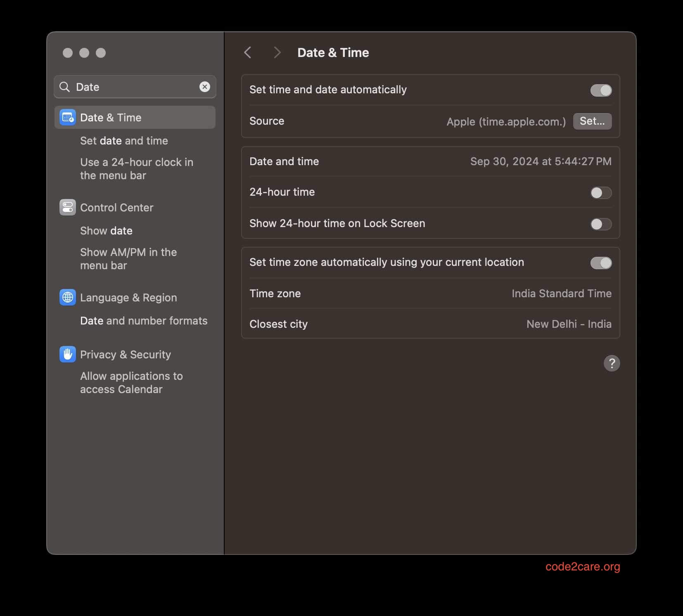Click Allow applications to access Calendar
Screen dimensions: 683x616
(x=131, y=382)
